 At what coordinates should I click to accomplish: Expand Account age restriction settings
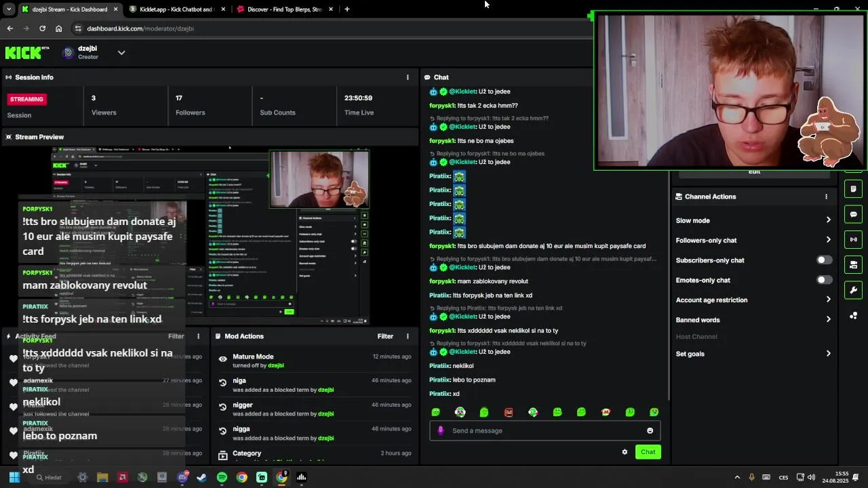click(828, 300)
